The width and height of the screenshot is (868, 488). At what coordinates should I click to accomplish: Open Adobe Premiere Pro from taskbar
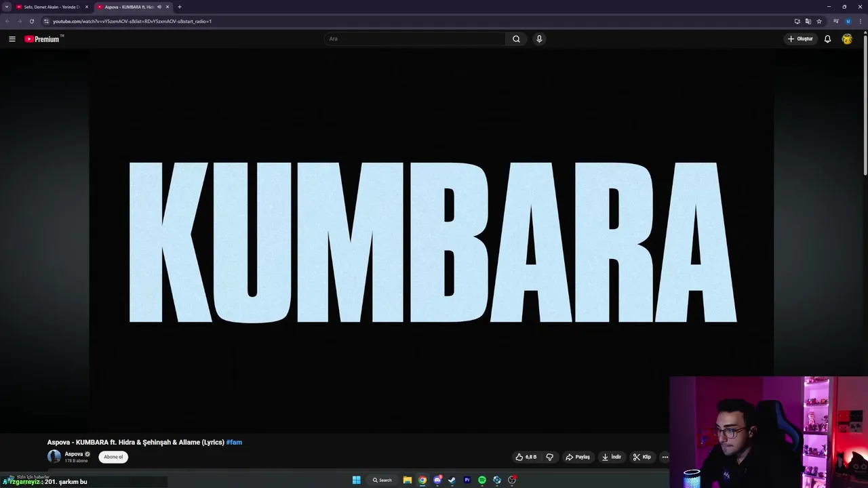pos(467,480)
